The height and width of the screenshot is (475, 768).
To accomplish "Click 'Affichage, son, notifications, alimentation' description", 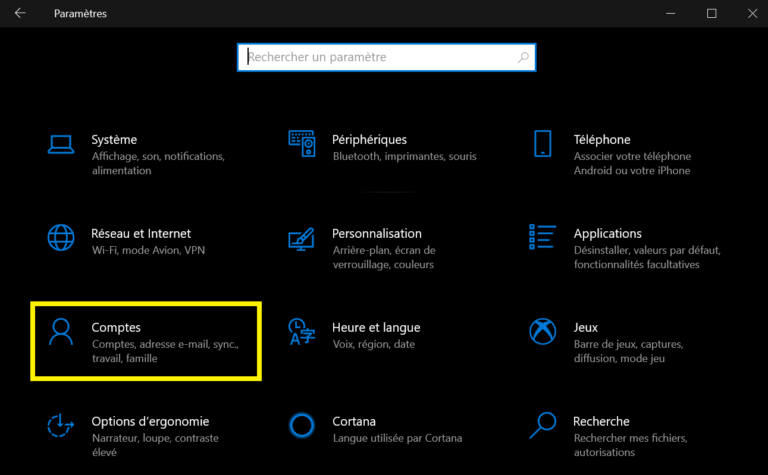I will pos(158,164).
